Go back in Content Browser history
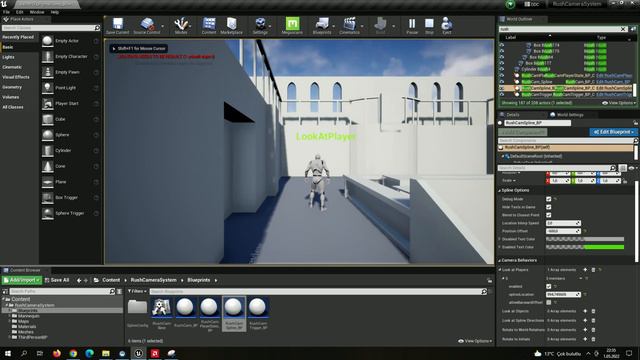 point(79,280)
